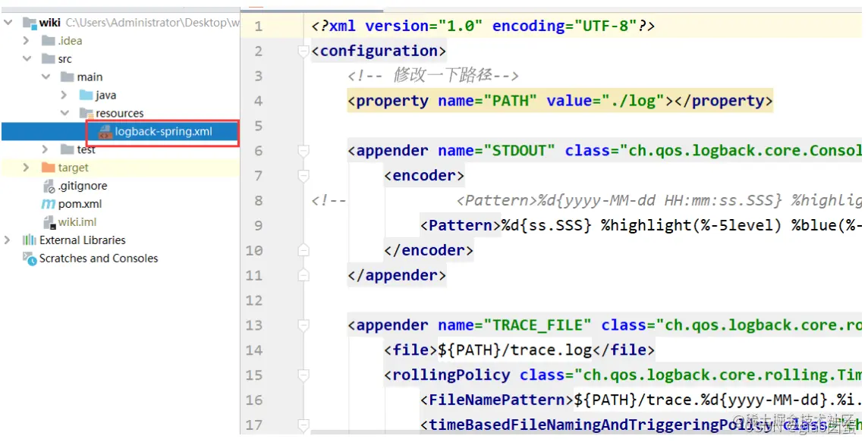The image size is (868, 442).
Task: Click ${PATH}/trace.log file text
Action: pyautogui.click(x=515, y=350)
